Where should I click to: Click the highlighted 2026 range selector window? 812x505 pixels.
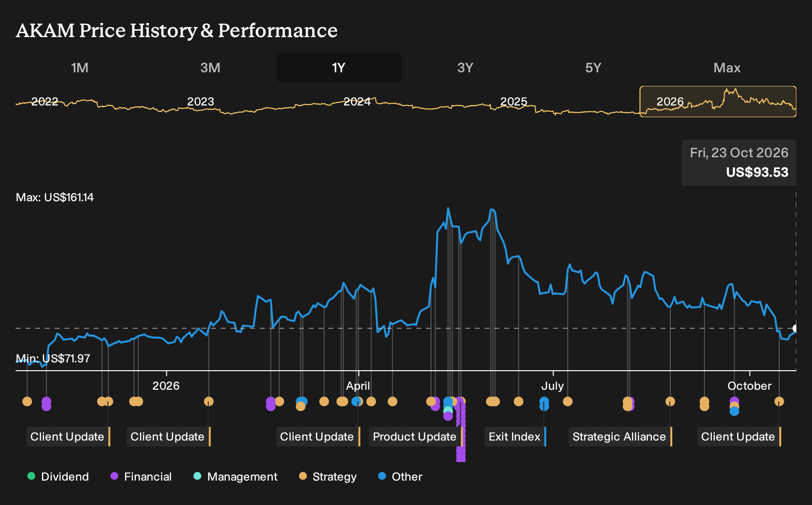(x=718, y=102)
